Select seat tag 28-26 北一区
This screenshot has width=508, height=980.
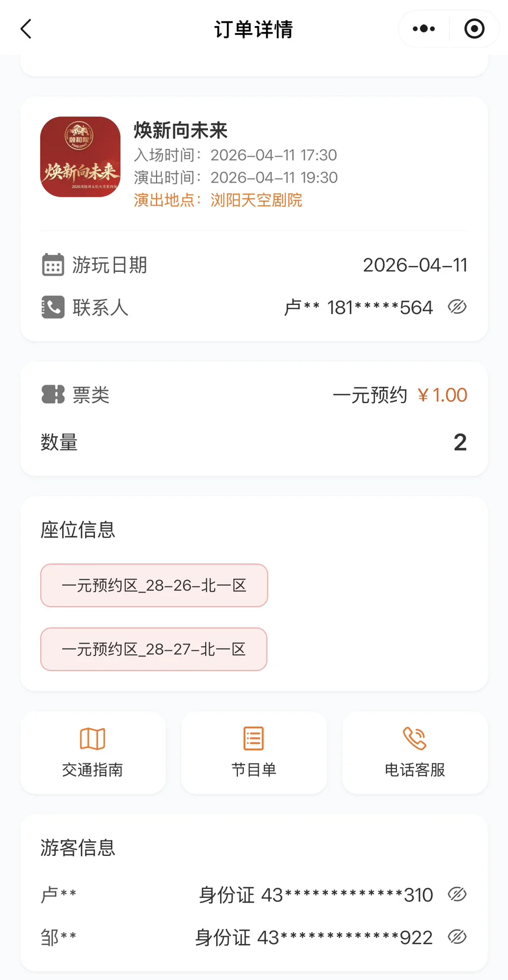pos(154,585)
